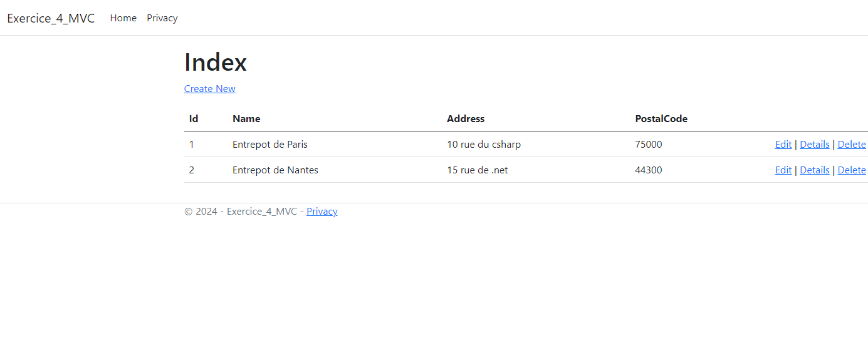Select the Index page heading
868x343 pixels.
[216, 62]
